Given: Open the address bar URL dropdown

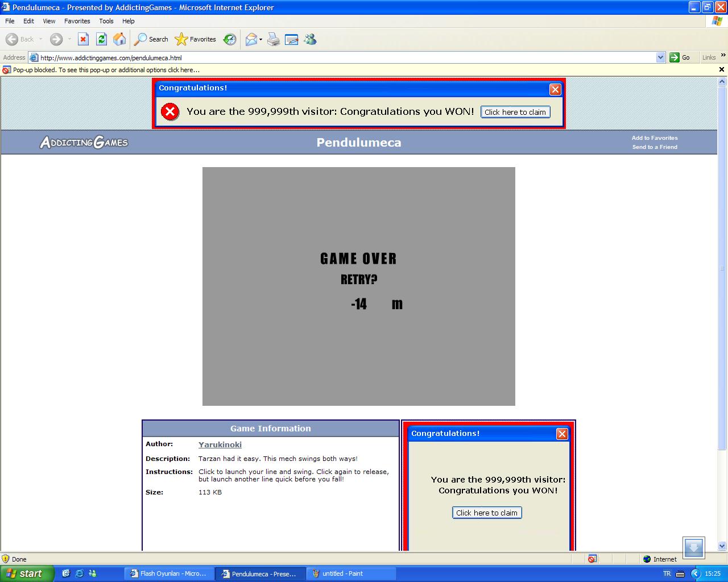Looking at the screenshot, I should click(x=660, y=57).
